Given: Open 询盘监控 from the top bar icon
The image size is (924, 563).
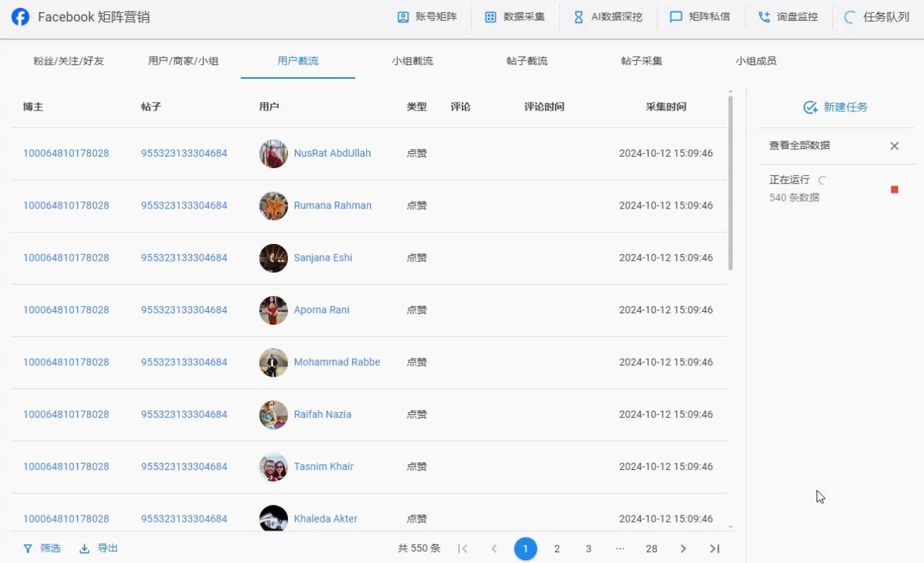Looking at the screenshot, I should pos(763,16).
